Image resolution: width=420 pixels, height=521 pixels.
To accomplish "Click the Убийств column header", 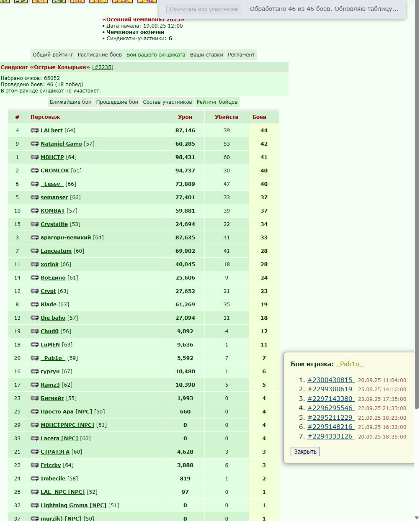I will 227,117.
